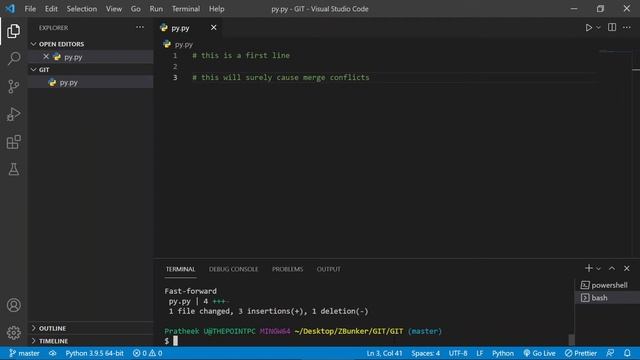Change UTF-8 file encoding
The image size is (640, 360).
[458, 353]
